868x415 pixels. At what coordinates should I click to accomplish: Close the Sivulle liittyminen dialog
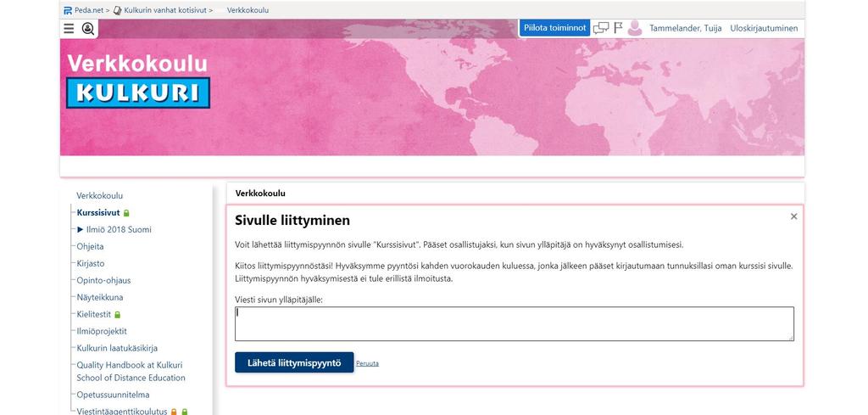793,216
